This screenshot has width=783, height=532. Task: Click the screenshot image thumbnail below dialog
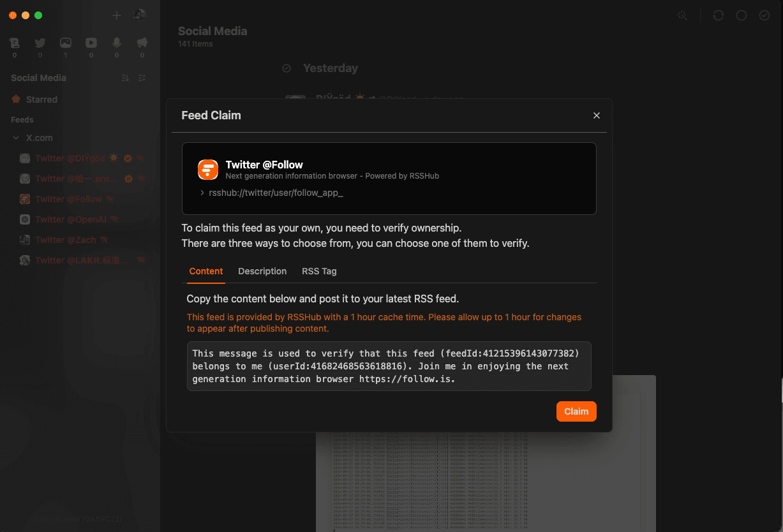486,484
